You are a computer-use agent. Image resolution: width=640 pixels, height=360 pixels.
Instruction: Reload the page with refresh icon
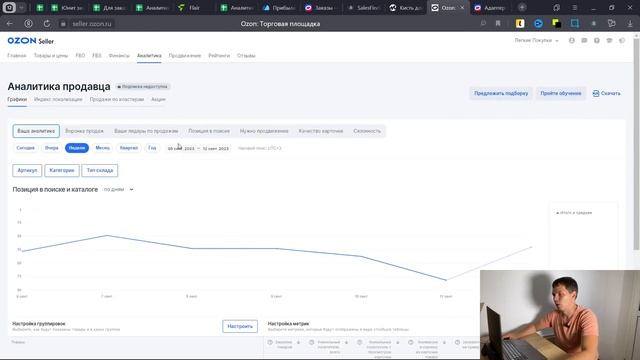pos(47,24)
